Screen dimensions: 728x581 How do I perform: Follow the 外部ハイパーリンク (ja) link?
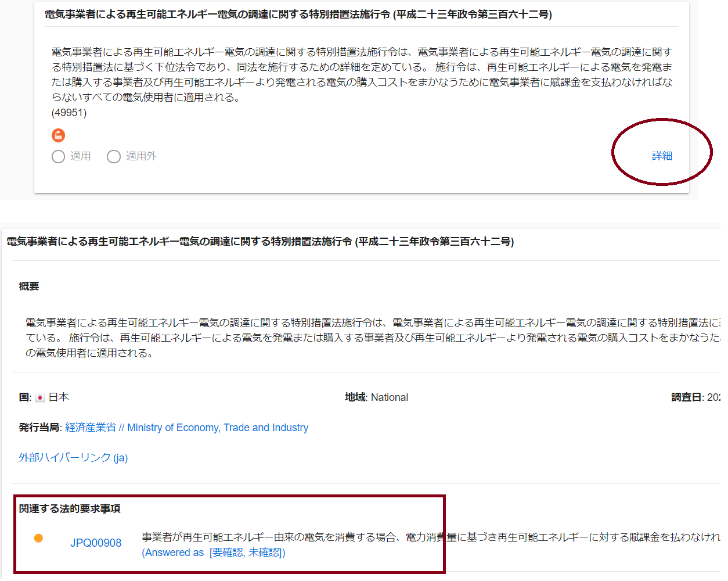[x=73, y=458]
